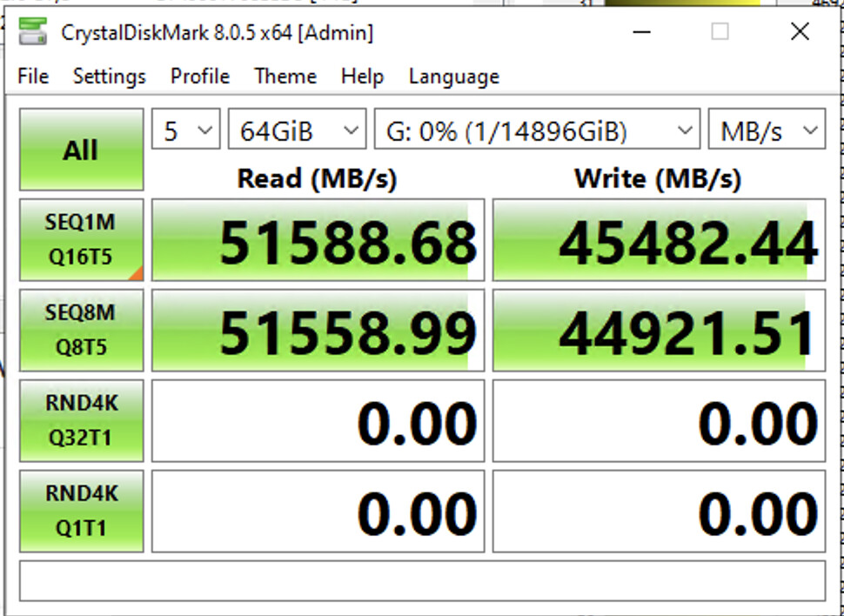Open the G: drive selection dropdown

tap(536, 131)
